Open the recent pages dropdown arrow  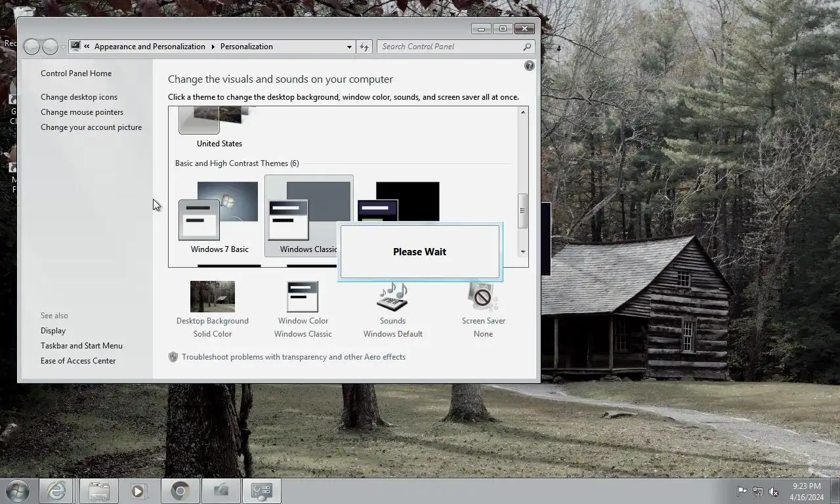[63, 47]
